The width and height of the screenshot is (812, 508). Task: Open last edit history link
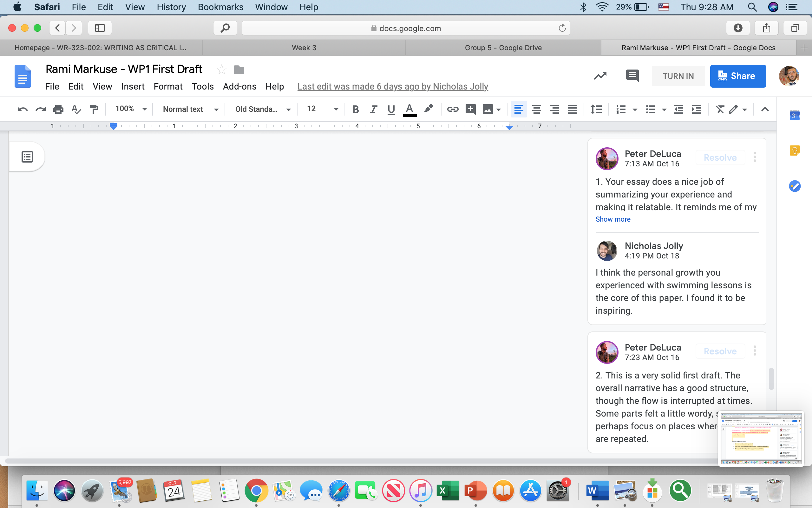[393, 86]
